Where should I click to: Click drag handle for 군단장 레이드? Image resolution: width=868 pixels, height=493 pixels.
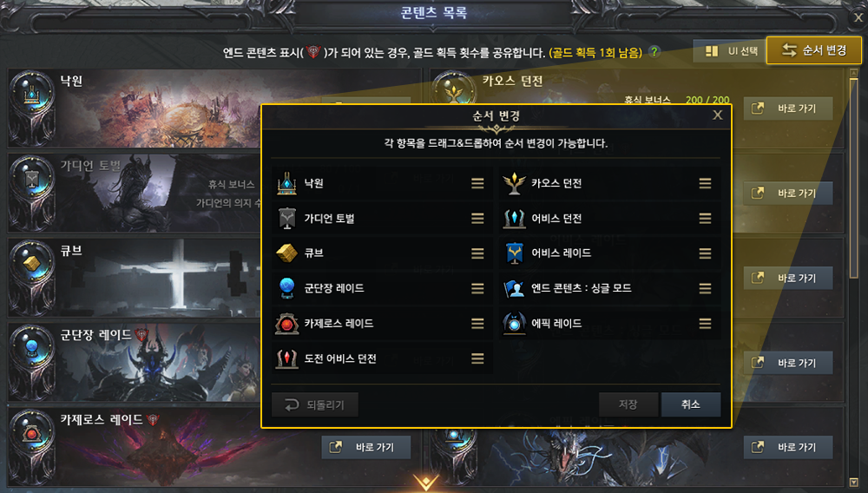click(x=477, y=288)
